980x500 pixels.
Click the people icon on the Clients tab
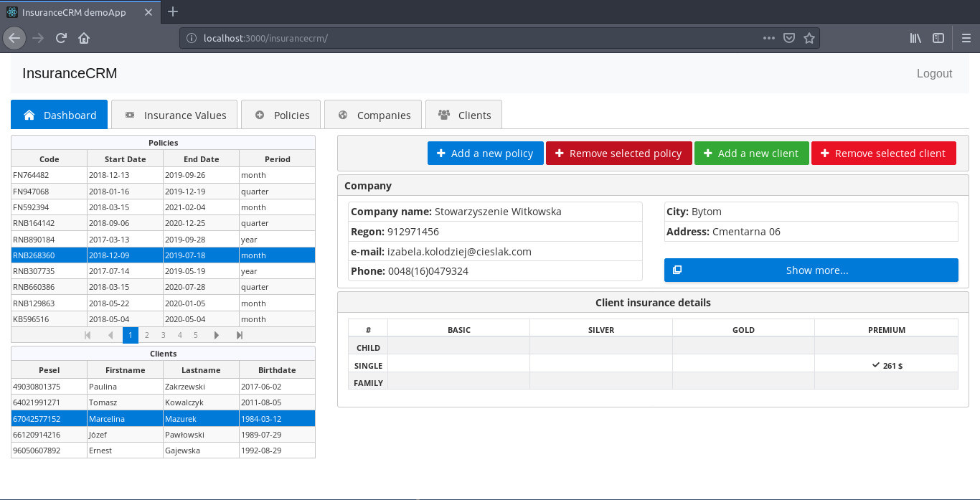tap(443, 114)
